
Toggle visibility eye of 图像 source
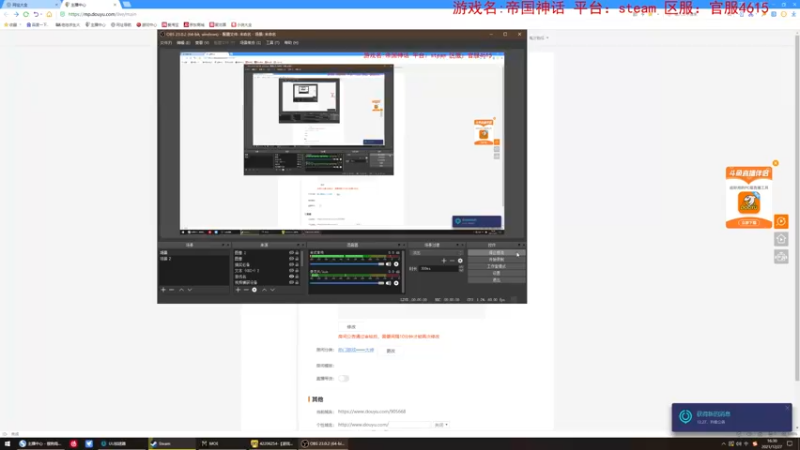tap(291, 259)
